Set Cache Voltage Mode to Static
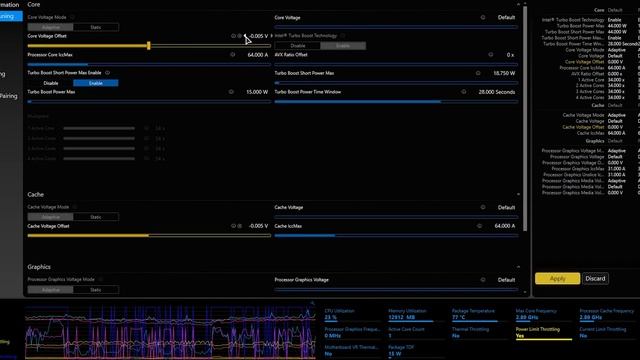640x360 pixels. [96, 217]
